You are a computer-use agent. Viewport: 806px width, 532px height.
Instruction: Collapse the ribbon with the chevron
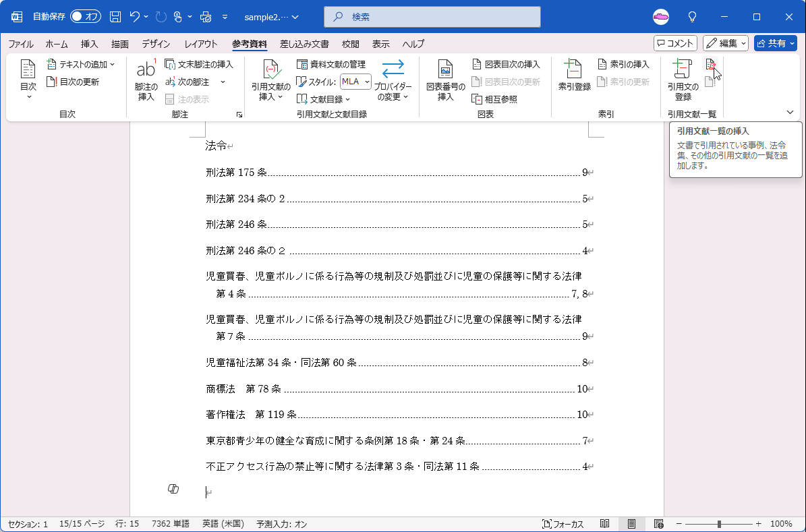pyautogui.click(x=790, y=112)
